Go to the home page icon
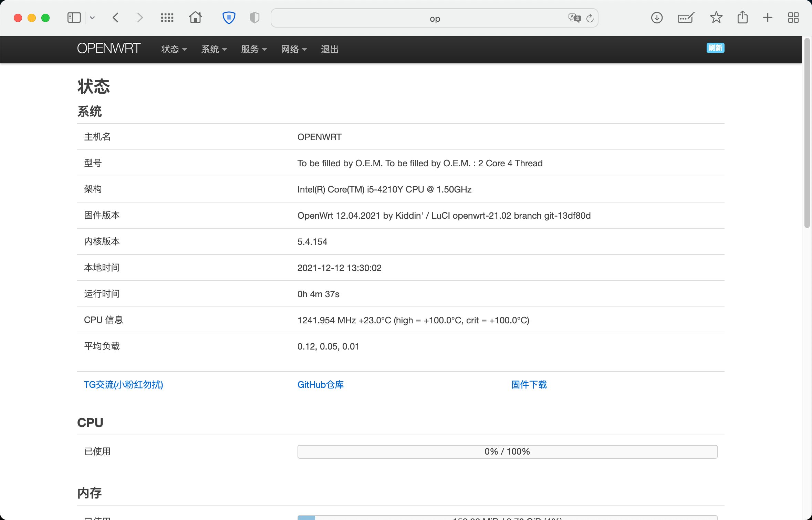812x520 pixels. tap(195, 17)
